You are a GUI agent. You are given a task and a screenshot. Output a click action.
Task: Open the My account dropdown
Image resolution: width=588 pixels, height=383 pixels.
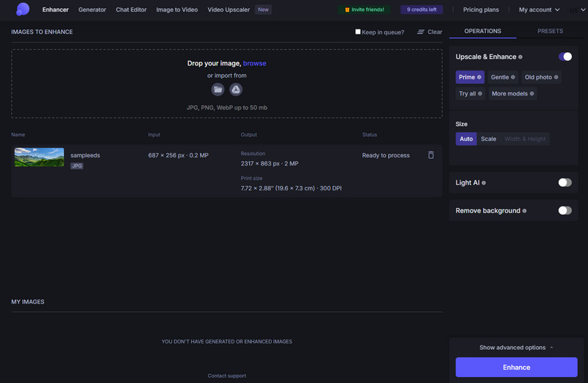[x=539, y=10]
